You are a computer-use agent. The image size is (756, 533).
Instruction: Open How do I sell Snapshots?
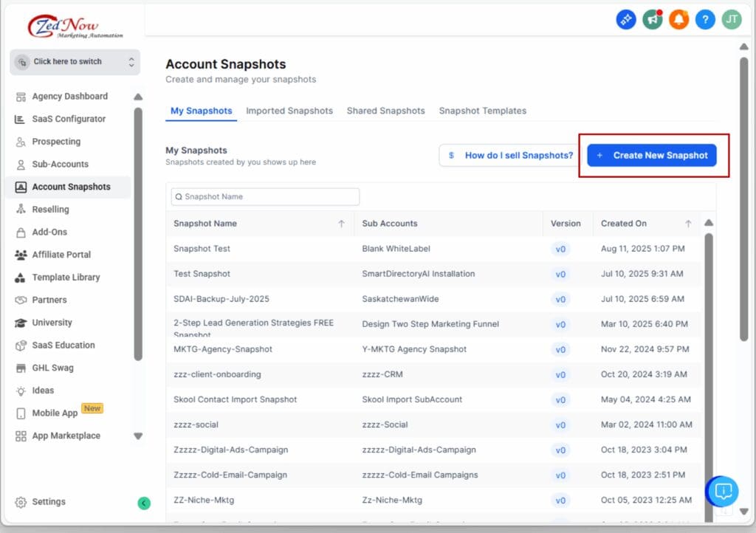pos(509,155)
